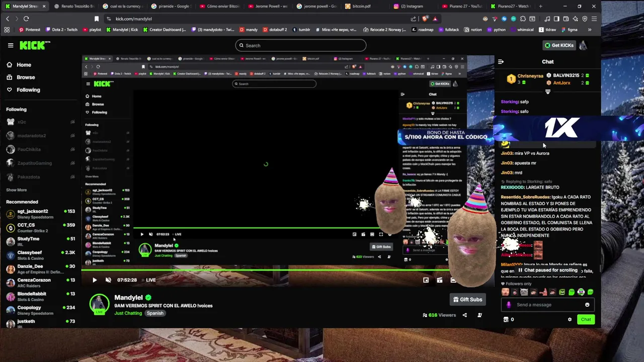Screen dimensions: 644x362
Task: Open followed channel madaradota2
Action: [40, 136]
